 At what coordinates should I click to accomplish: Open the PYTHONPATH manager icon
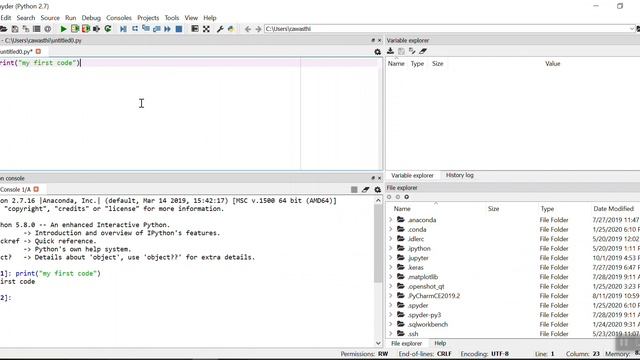click(x=231, y=29)
